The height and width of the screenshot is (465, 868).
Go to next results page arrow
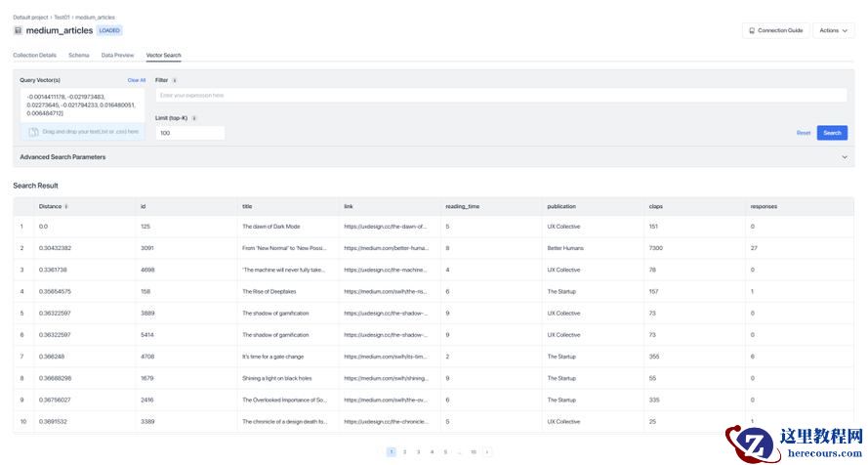487,452
